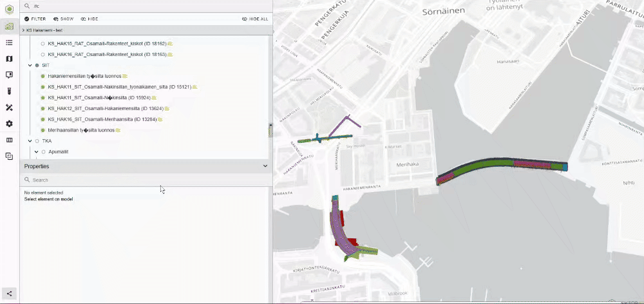Click the Merihaka label on the map
The height and width of the screenshot is (304, 644).
pos(407,164)
